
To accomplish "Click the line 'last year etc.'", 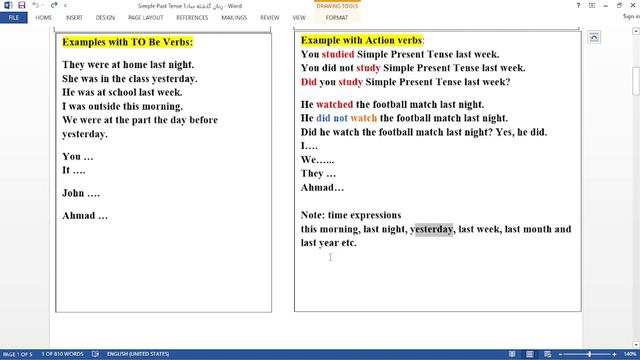I will pyautogui.click(x=329, y=243).
